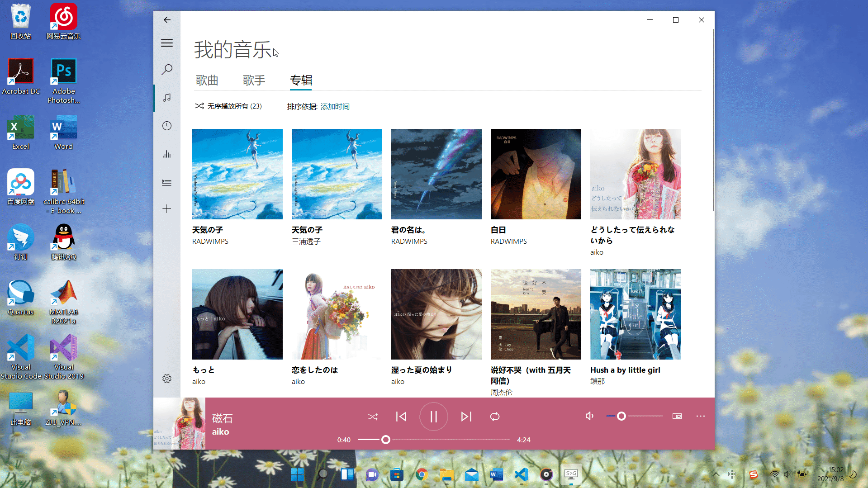Switch to 歌手 tab
Viewport: 868px width, 488px height.
point(254,81)
